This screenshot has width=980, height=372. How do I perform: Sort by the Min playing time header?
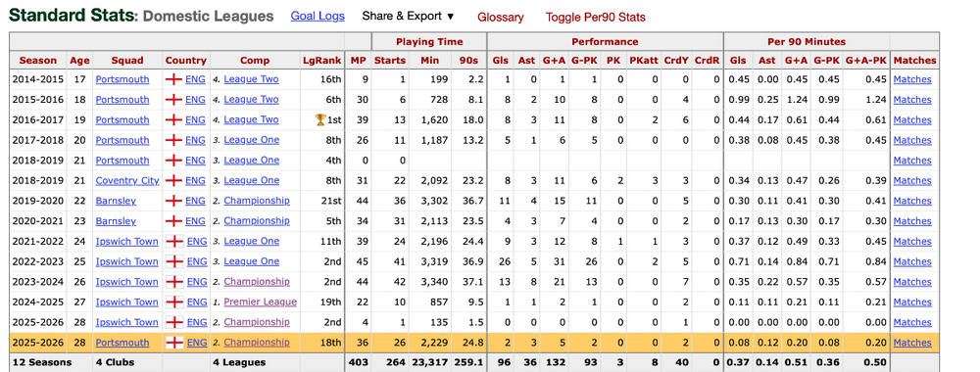(x=430, y=61)
